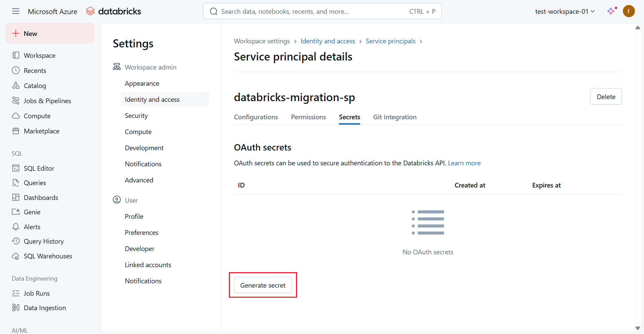Click the Dashboards icon
The height and width of the screenshot is (334, 644).
pyautogui.click(x=16, y=197)
